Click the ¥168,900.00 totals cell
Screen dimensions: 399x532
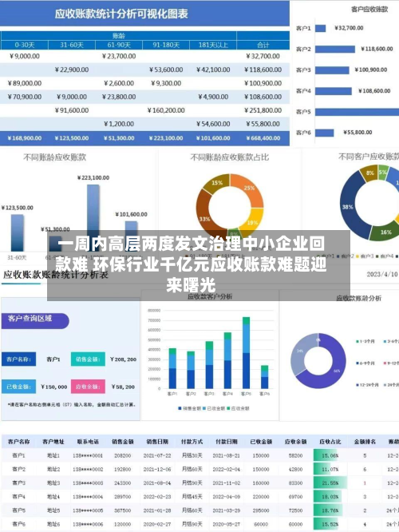(x=25, y=138)
